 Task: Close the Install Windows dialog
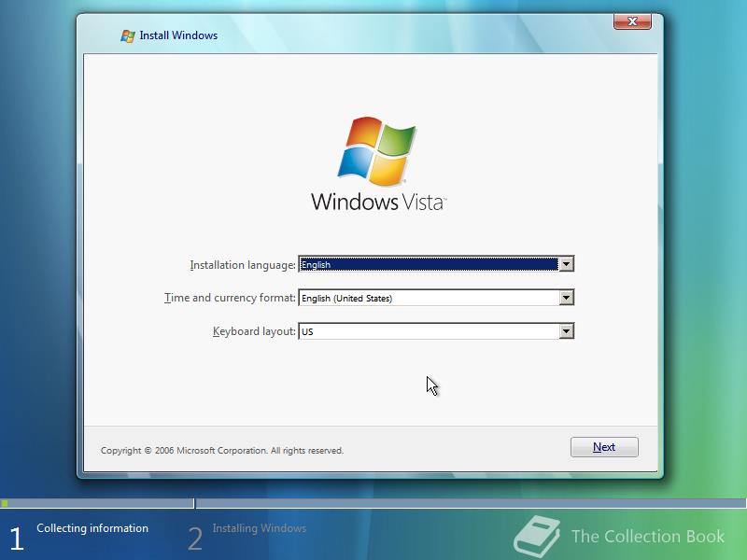tap(632, 21)
